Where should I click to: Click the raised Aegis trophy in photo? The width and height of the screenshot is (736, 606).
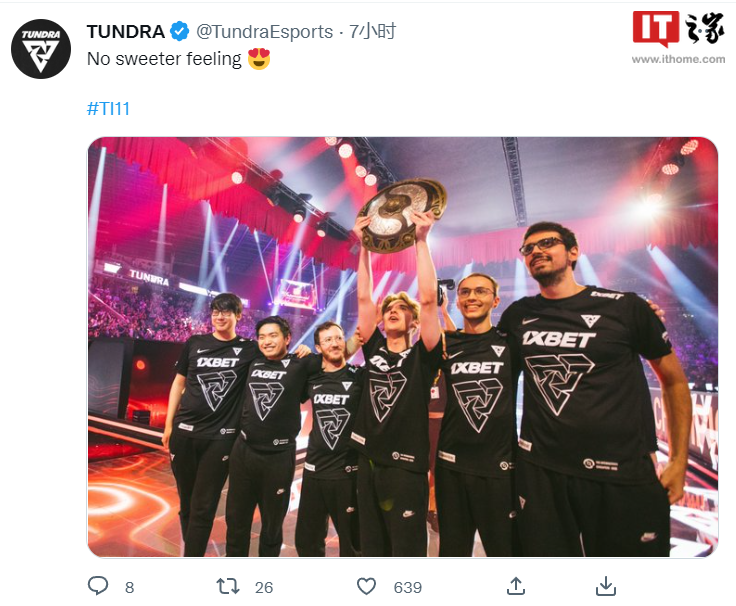click(401, 215)
